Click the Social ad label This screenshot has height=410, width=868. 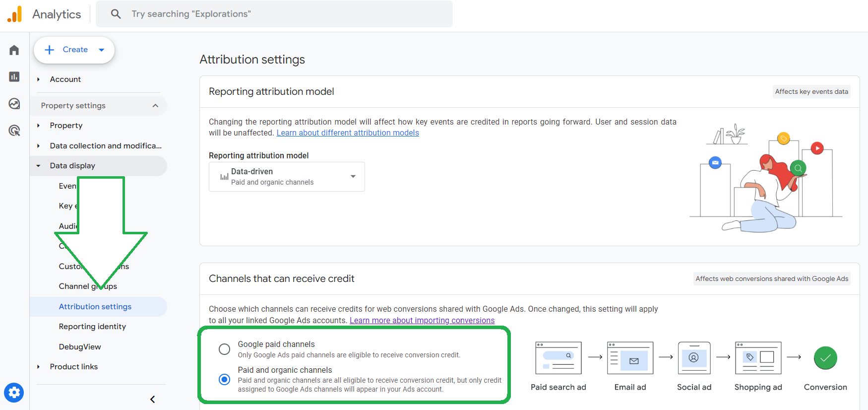pos(694,387)
